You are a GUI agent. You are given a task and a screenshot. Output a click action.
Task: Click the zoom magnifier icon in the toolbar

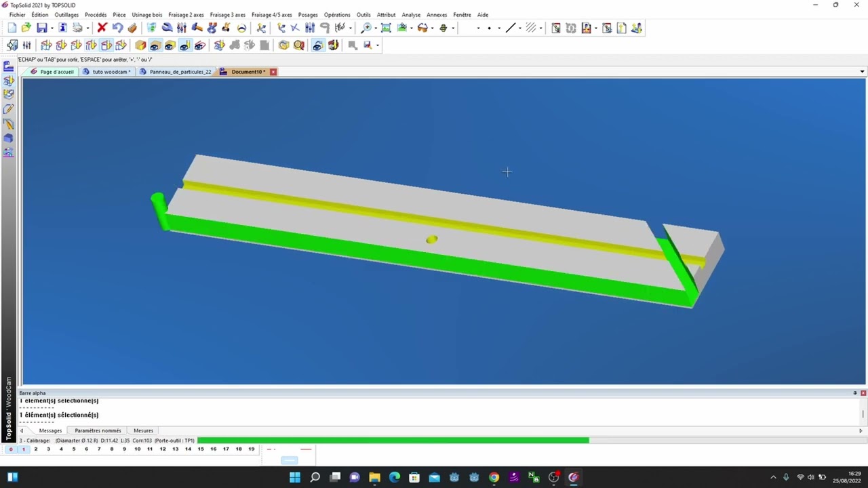pos(366,28)
